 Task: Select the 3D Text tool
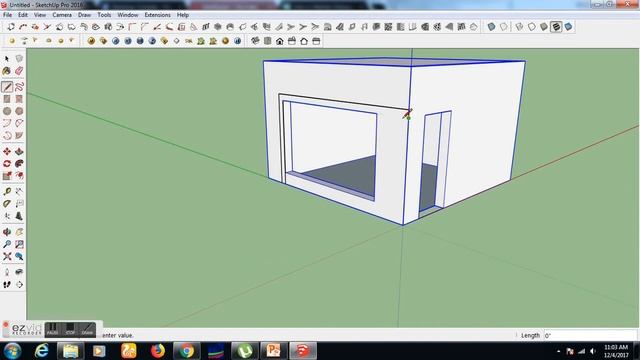tap(19, 216)
